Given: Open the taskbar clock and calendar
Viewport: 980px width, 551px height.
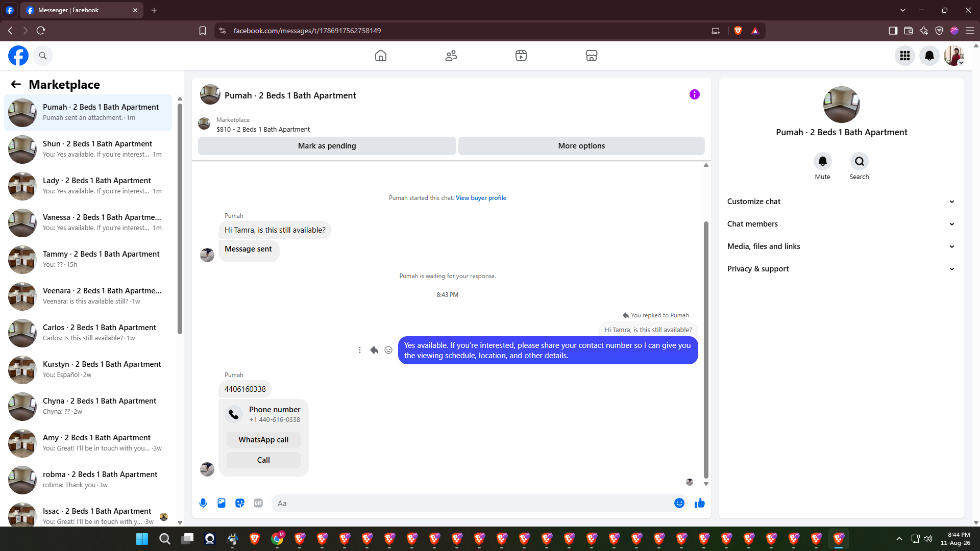Looking at the screenshot, I should click(x=955, y=539).
